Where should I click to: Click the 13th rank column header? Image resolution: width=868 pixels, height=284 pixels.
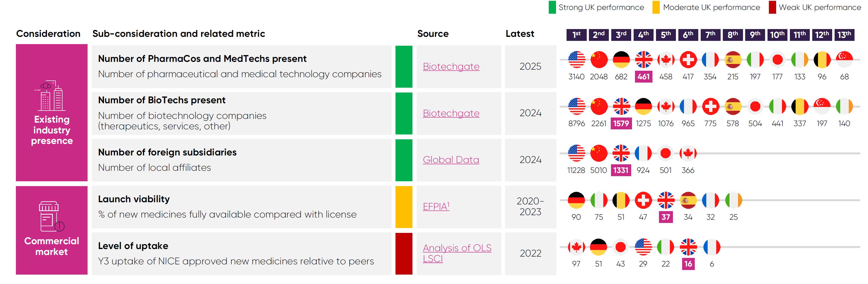point(844,35)
